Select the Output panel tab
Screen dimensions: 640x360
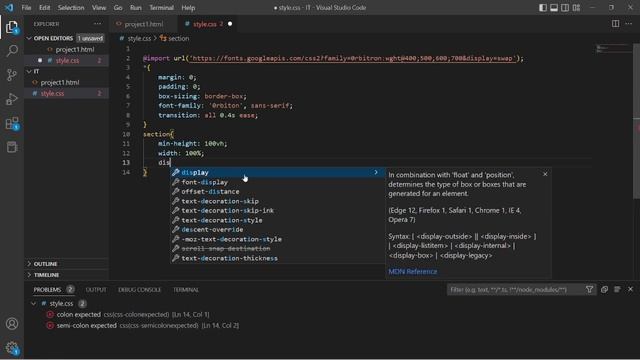coord(96,289)
